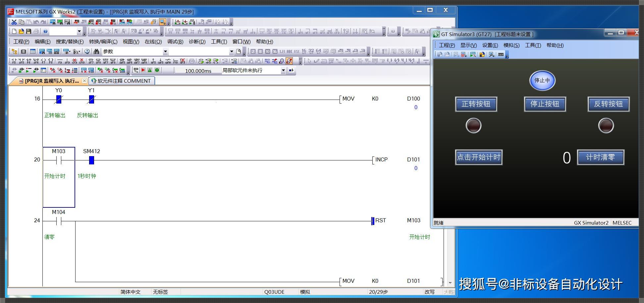The height and width of the screenshot is (303, 644).
Task: Toggle the SM412 1秒时钟 contact
Action: 91,160
